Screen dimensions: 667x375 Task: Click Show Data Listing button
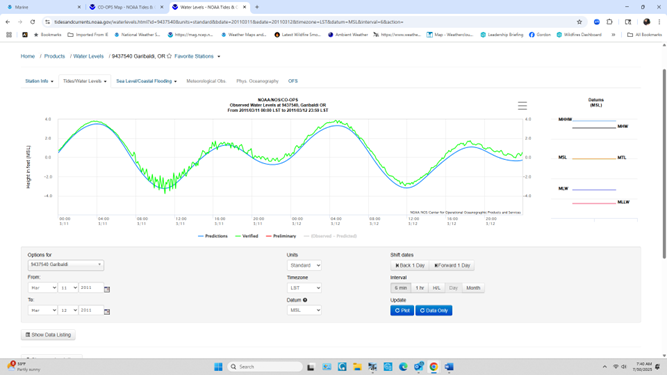[x=48, y=335]
